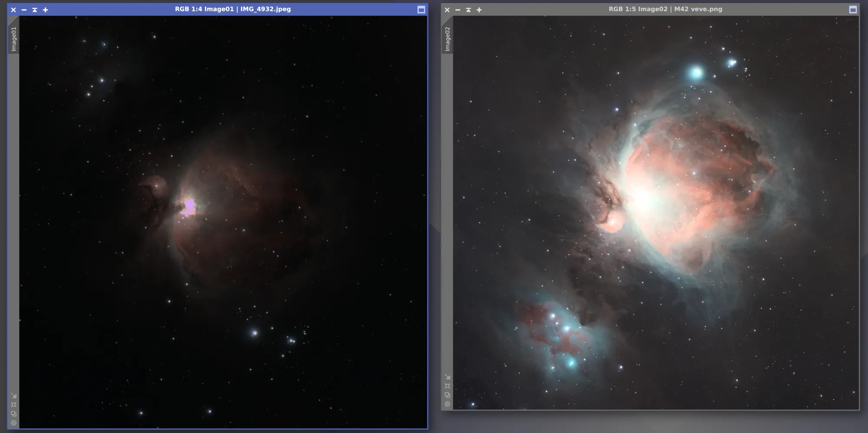Click the concentric circles icon in the Image02 window
868x433 pixels.
pyautogui.click(x=447, y=404)
